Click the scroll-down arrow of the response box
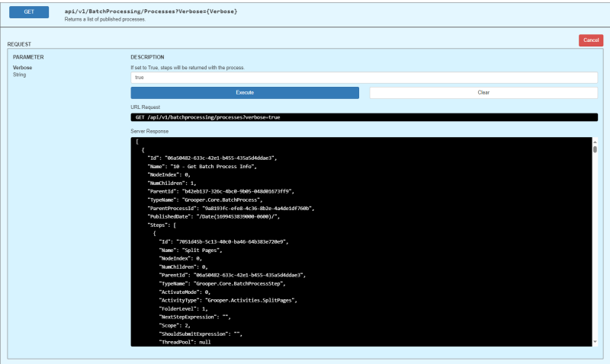610x364 pixels. [595, 342]
